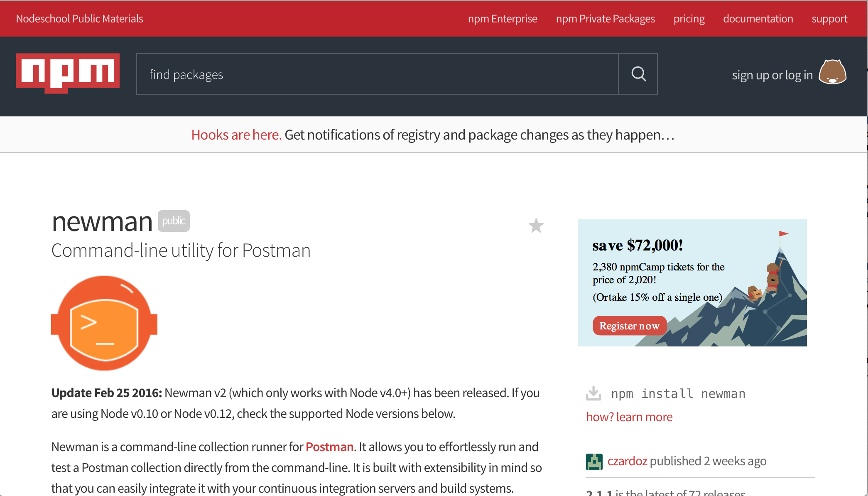Star the newman package
This screenshot has width=868, height=496.
tap(536, 226)
